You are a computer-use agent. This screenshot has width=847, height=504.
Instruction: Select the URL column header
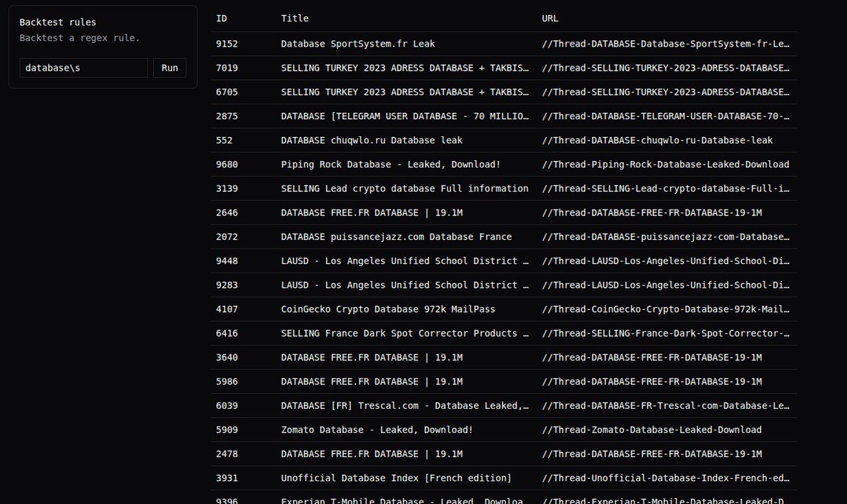coord(551,18)
